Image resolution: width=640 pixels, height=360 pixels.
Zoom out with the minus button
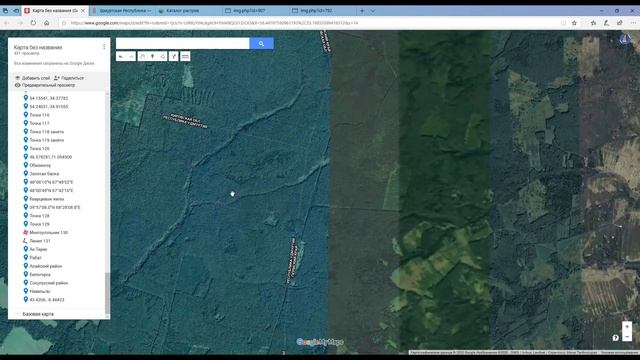pyautogui.click(x=627, y=336)
